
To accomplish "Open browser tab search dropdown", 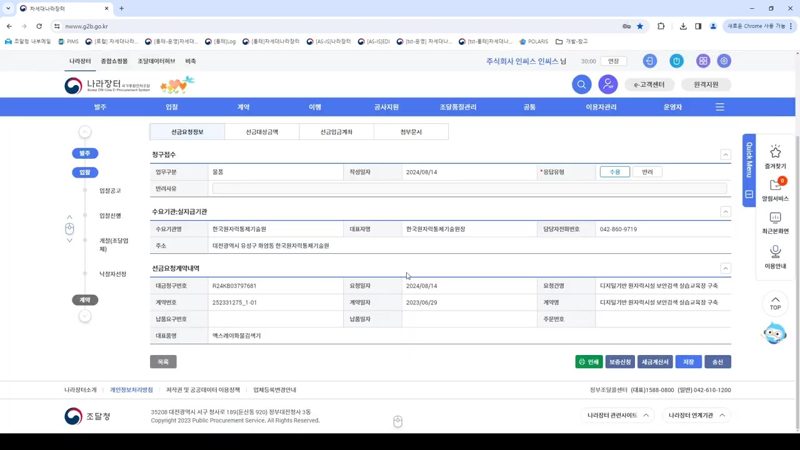I will pos(8,8).
